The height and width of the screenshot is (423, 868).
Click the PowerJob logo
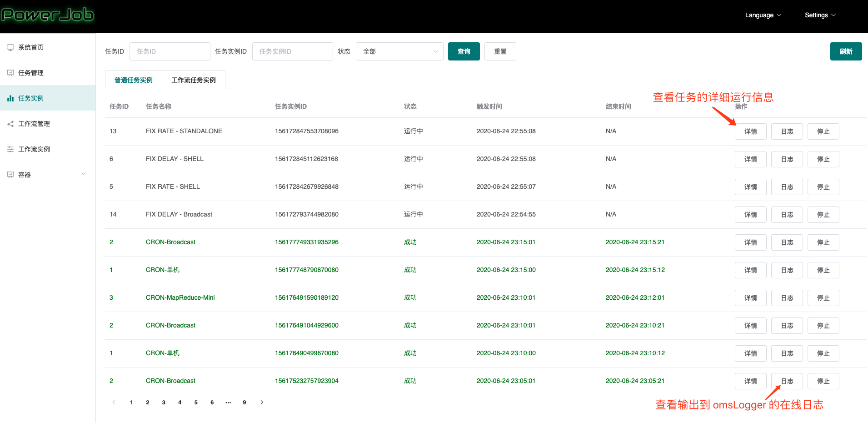click(47, 15)
